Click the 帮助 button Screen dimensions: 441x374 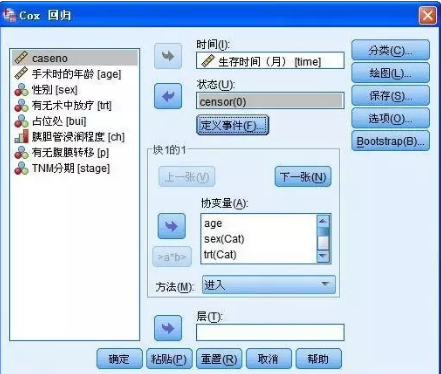click(319, 359)
